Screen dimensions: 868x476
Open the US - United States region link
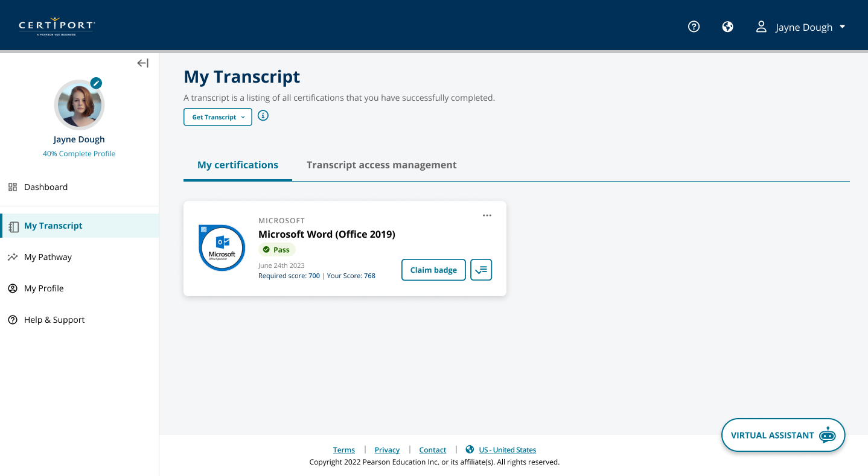508,449
